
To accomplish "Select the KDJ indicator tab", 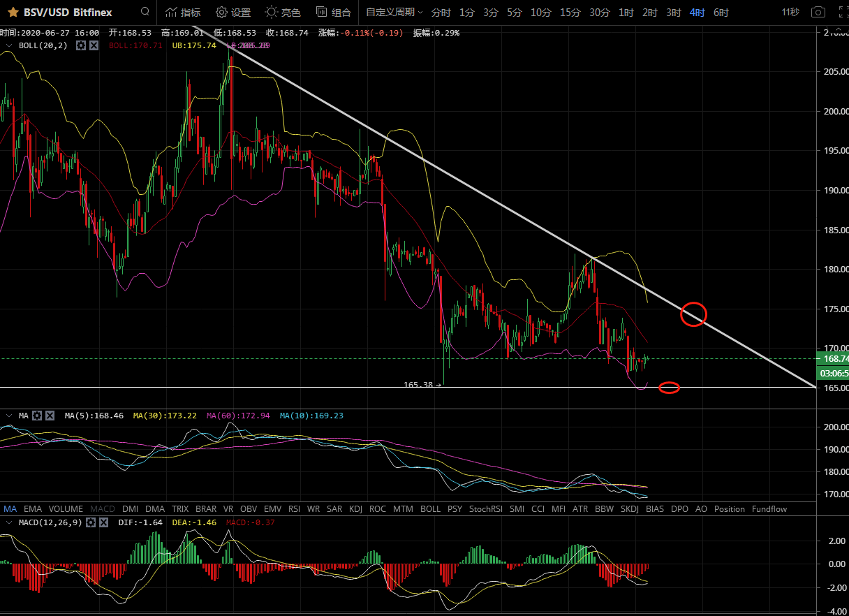I will pyautogui.click(x=355, y=509).
